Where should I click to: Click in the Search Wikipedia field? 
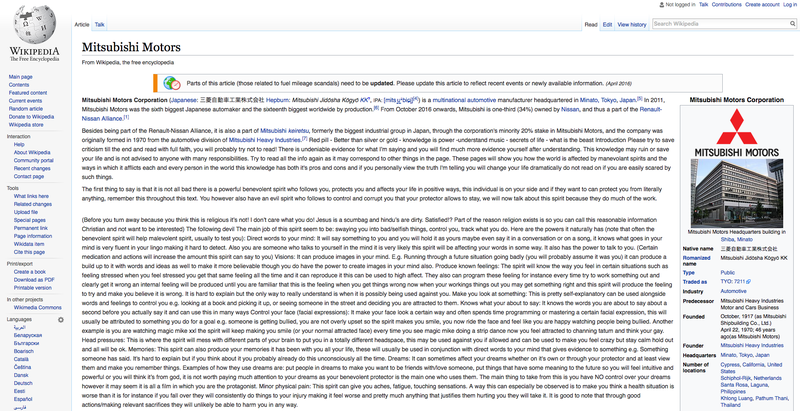click(x=720, y=23)
